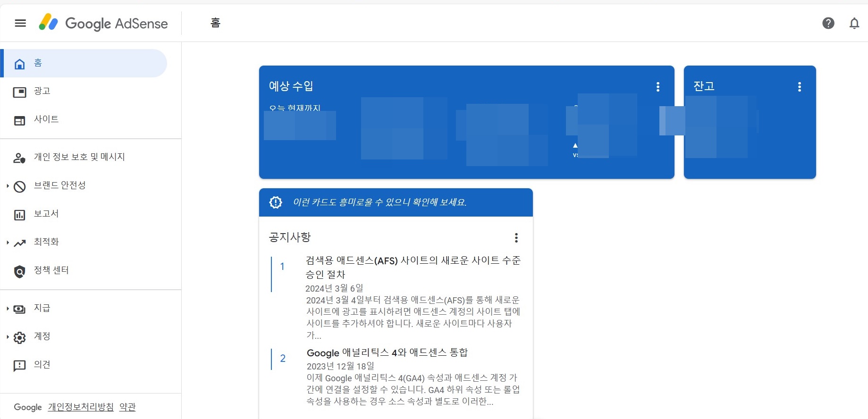868x419 pixels.
Task: Click announcement number 2
Action: coord(283,359)
